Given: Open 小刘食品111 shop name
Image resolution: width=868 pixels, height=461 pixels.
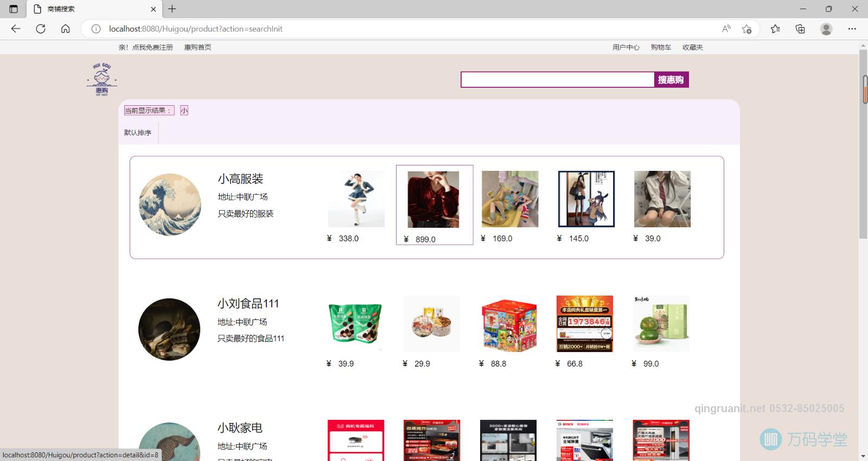Looking at the screenshot, I should [x=248, y=304].
